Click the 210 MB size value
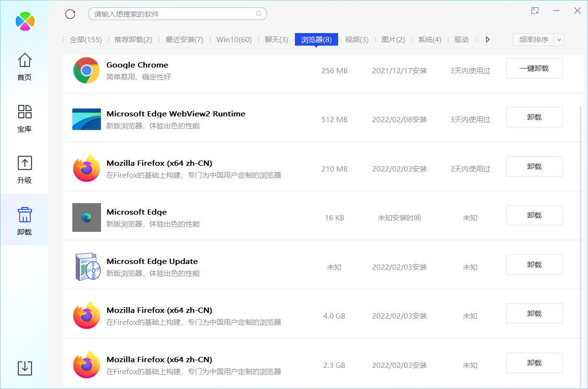The image size is (588, 389). pos(334,169)
